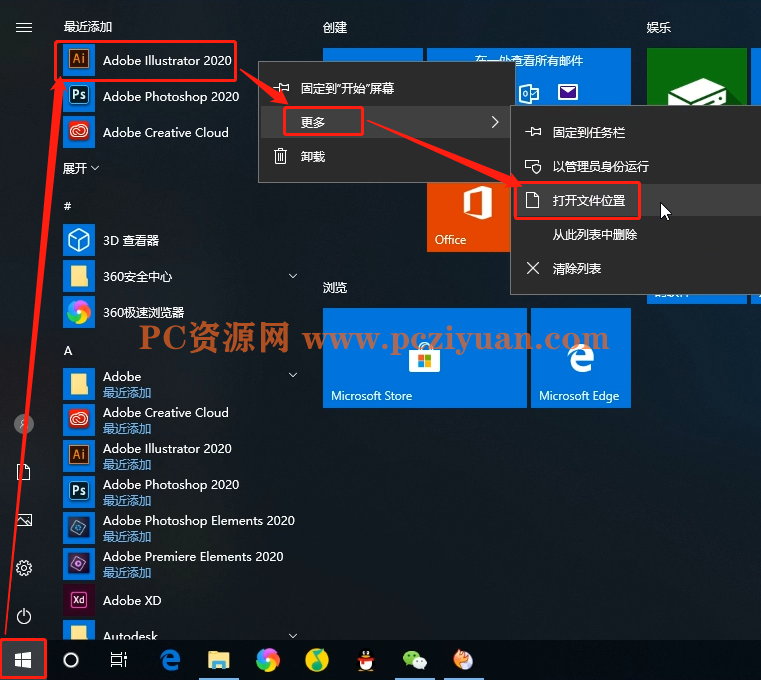Open the mail tile 查看所有邮件
Image resolution: width=761 pixels, height=680 pixels.
pos(573,77)
